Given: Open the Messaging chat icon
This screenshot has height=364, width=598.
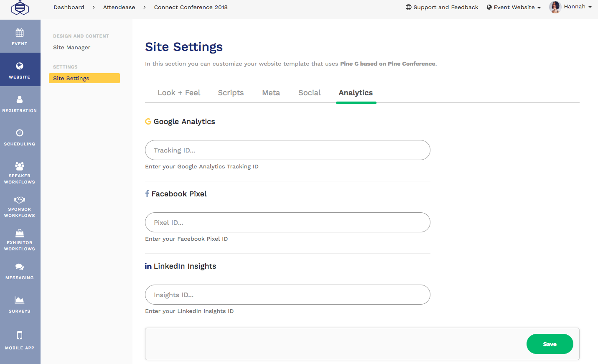Looking at the screenshot, I should 20,267.
